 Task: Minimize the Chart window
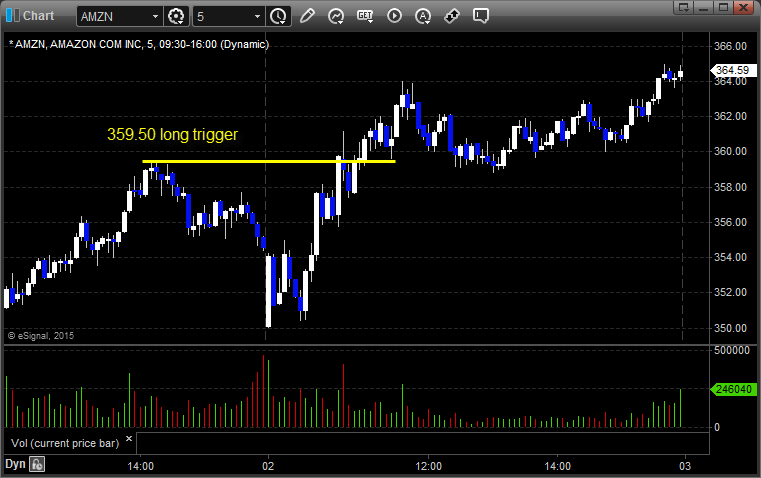703,7
